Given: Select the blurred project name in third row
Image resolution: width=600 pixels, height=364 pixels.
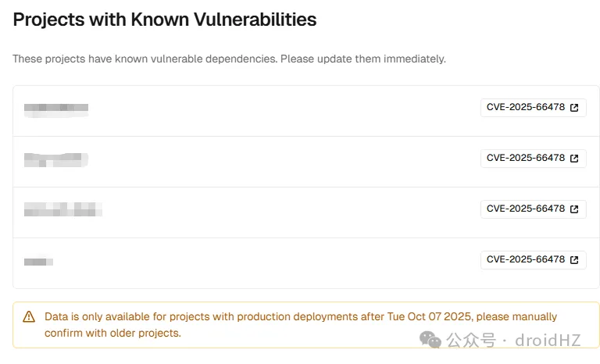Looking at the screenshot, I should [63, 209].
